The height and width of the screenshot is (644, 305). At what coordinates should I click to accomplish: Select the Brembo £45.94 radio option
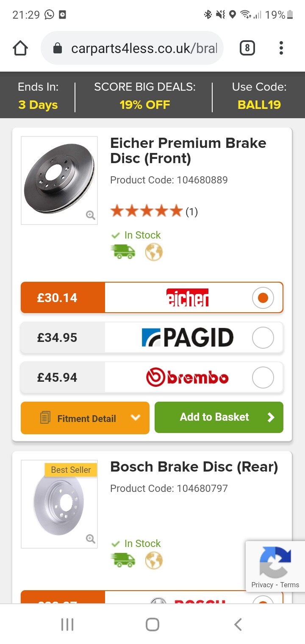click(x=263, y=378)
